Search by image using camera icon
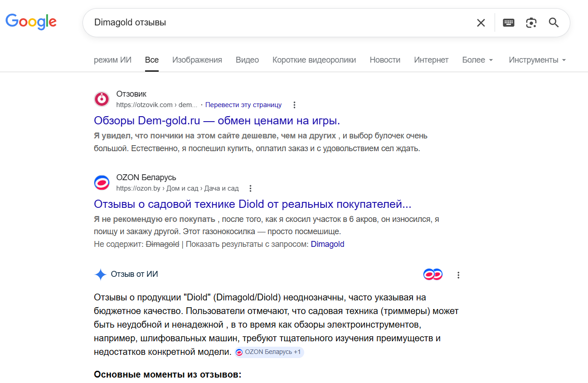Viewport: 588px width, 383px height. (x=531, y=23)
